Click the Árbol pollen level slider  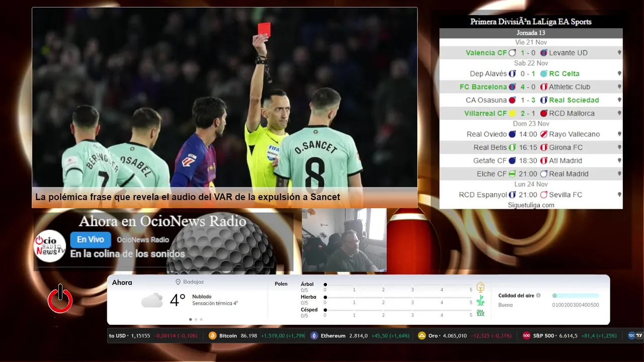tap(398, 285)
